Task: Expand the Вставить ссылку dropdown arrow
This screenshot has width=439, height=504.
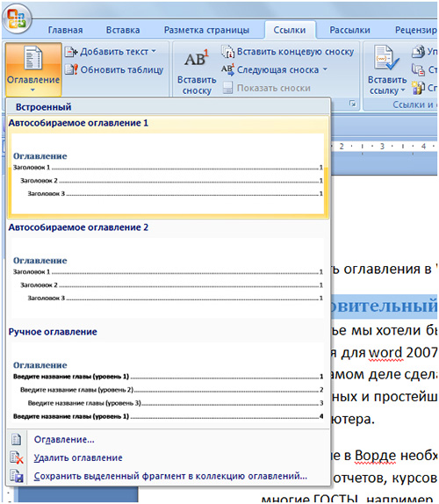Action: (403, 90)
